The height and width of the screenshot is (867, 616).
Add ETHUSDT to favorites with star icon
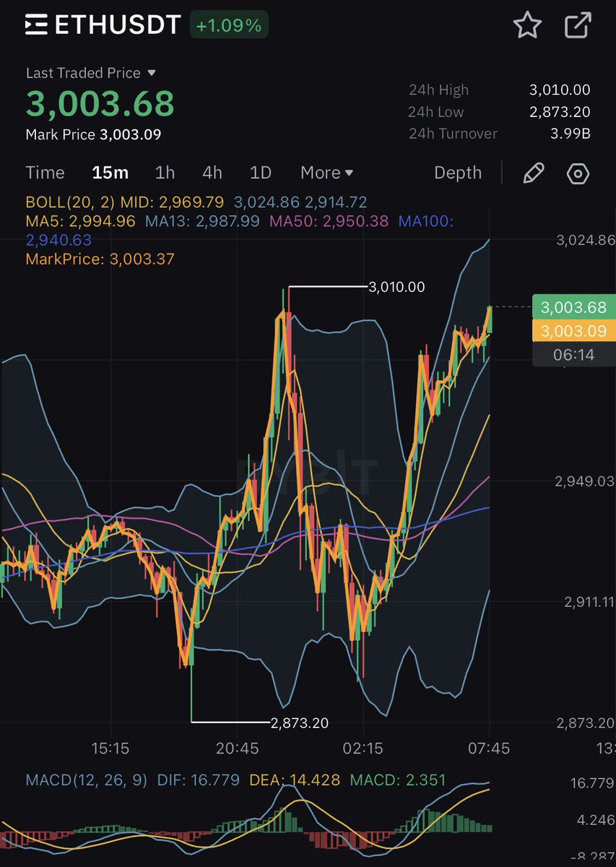click(x=527, y=25)
